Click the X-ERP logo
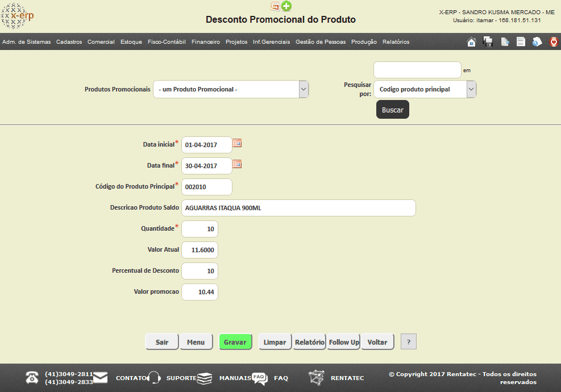The height and width of the screenshot is (392, 561). pyautogui.click(x=17, y=16)
